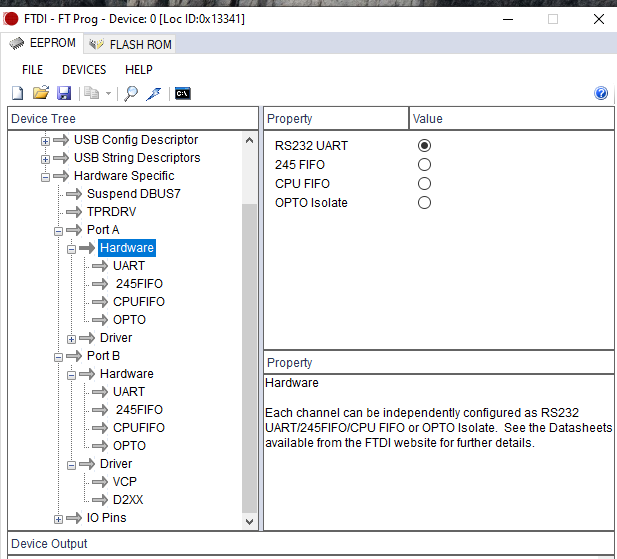Expand the USB Config Descriptor node

tap(45, 141)
